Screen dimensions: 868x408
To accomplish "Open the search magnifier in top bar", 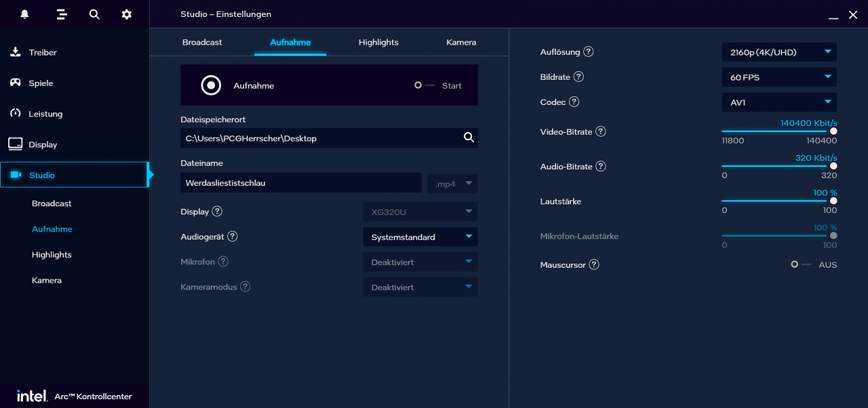I will [94, 14].
